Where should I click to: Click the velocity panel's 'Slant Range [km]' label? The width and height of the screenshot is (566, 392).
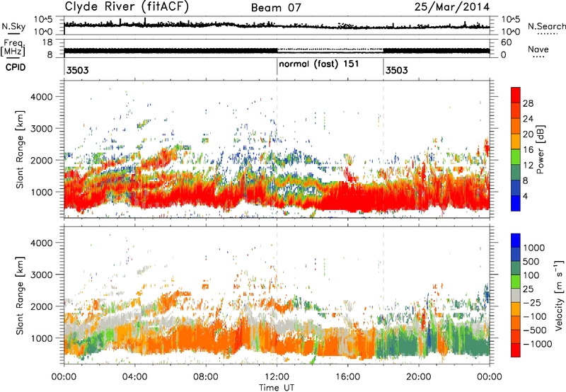(x=20, y=296)
